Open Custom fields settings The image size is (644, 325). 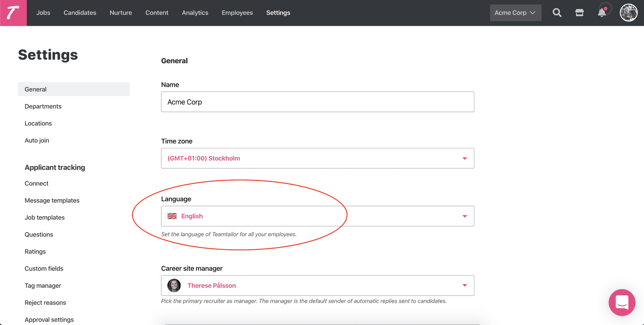point(44,269)
